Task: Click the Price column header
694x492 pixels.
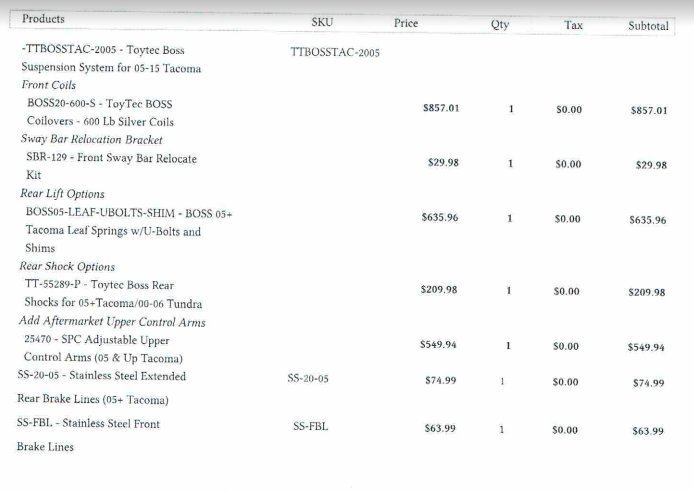Action: (406, 23)
